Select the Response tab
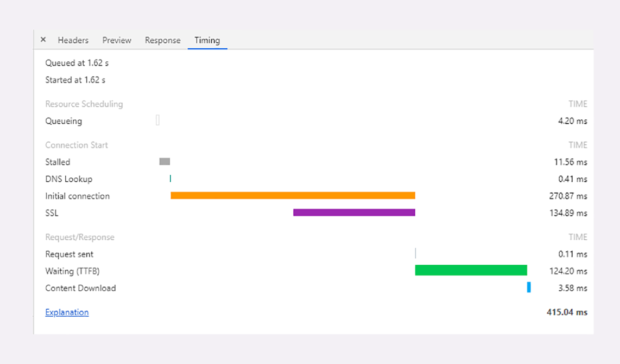The height and width of the screenshot is (364, 620). click(x=162, y=40)
